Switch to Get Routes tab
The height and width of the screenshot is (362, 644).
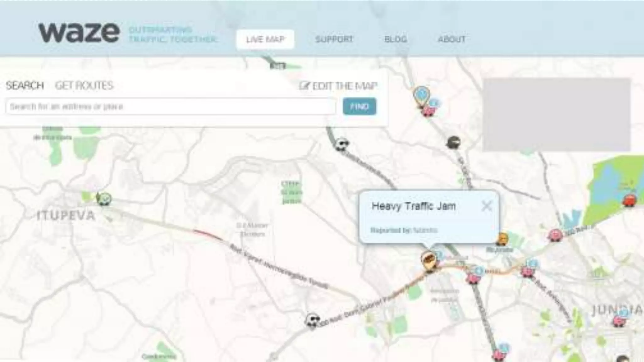[x=84, y=85]
